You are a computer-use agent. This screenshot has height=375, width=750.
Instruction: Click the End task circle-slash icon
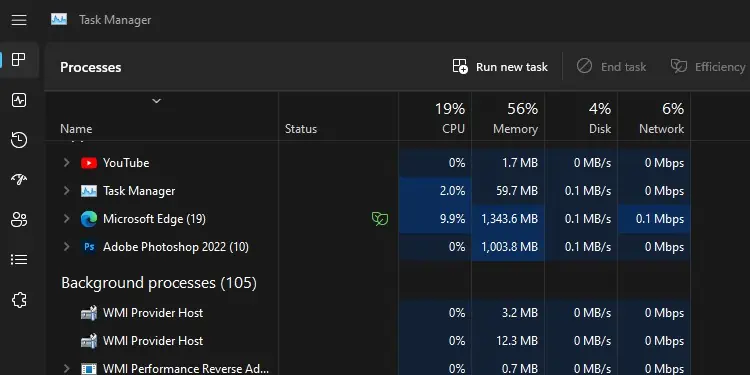tap(584, 66)
